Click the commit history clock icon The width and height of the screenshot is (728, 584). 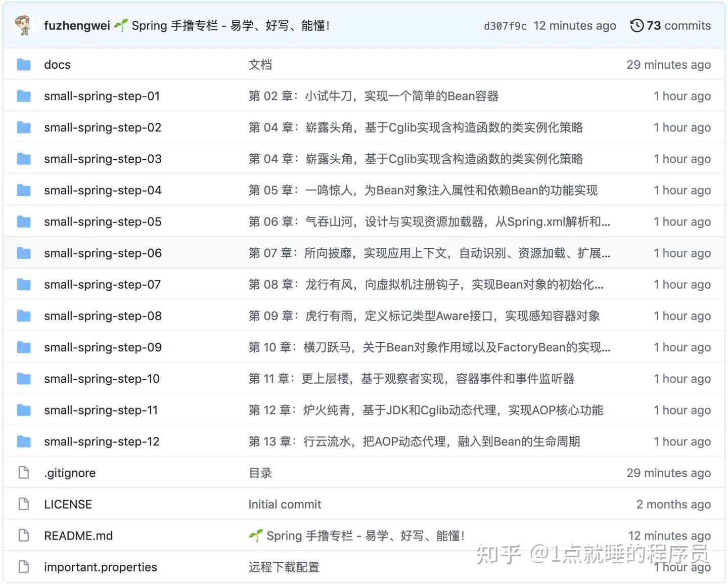point(636,25)
